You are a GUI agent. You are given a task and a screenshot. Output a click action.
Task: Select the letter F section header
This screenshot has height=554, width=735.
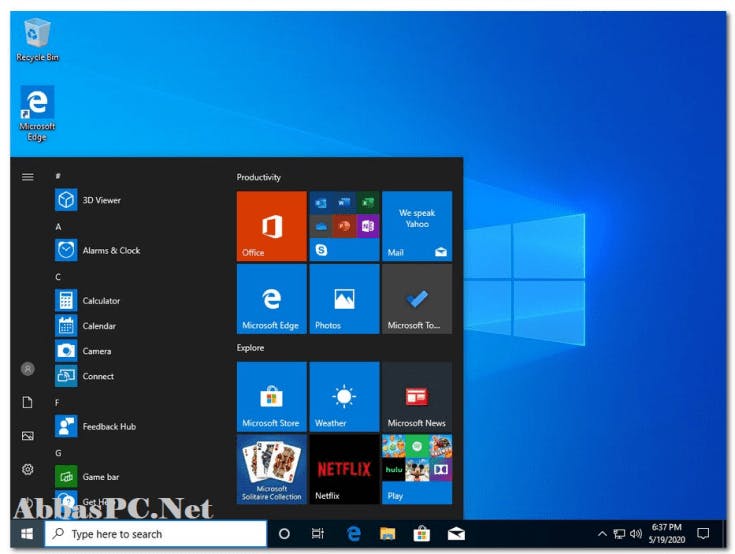[x=57, y=403]
